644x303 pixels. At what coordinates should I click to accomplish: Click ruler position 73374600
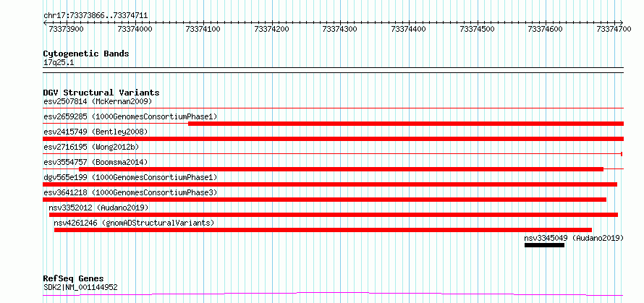[545, 29]
